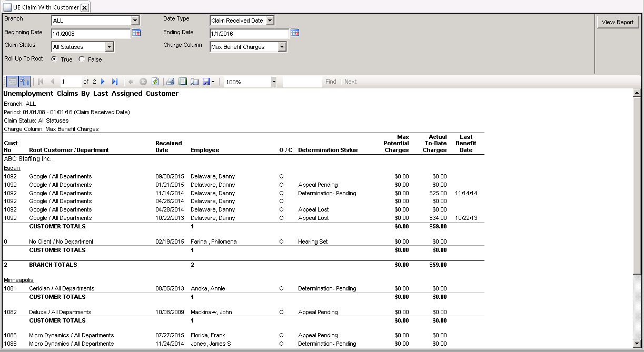Click the Eagan branch heading
Screen dimensions: 644x352
(x=12, y=168)
